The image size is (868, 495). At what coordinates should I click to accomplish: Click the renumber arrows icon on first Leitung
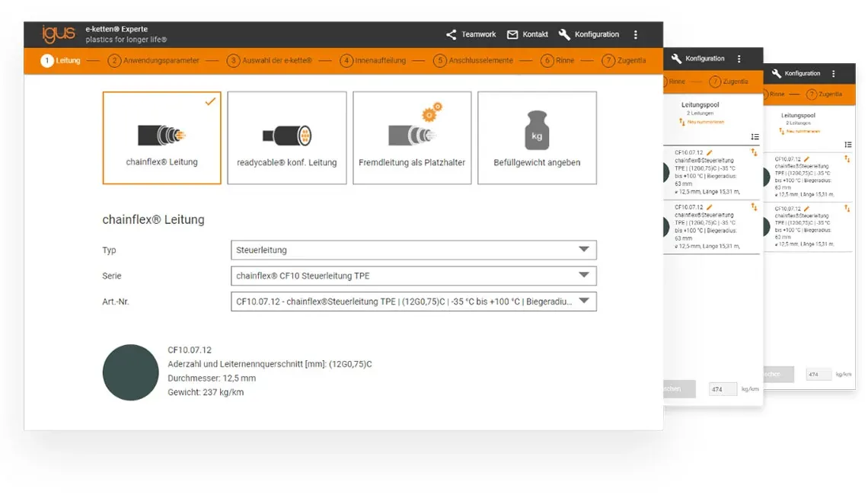pos(753,152)
